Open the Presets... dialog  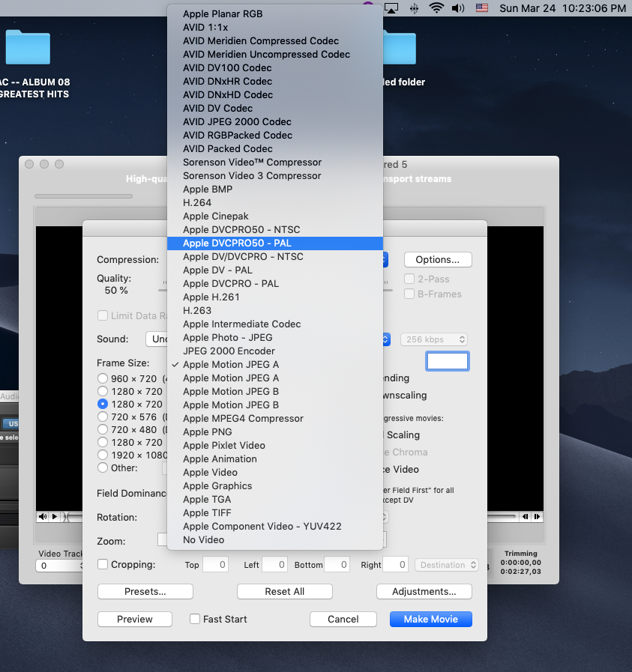[145, 591]
